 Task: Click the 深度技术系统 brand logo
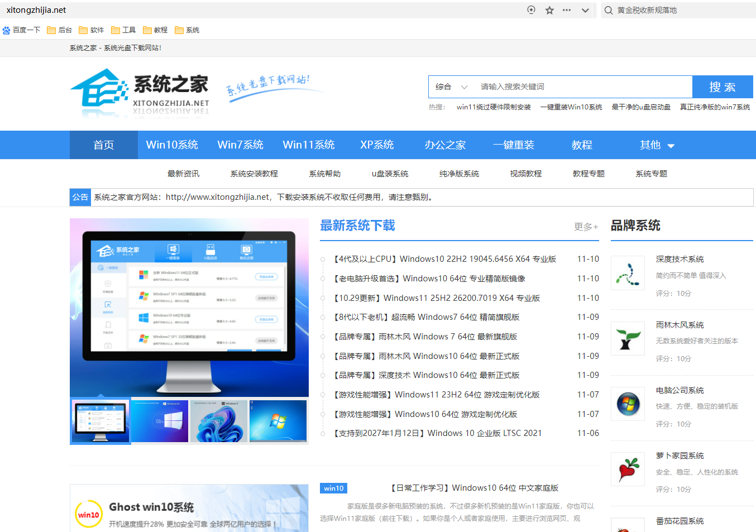click(x=628, y=272)
